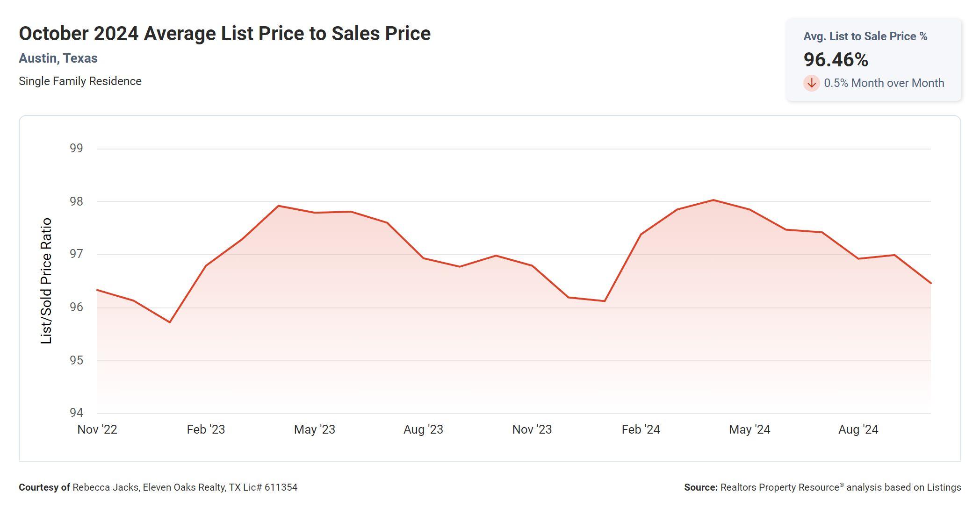Click the chart title October 2024 Average List Price
This screenshot has width=980, height=514.
[224, 34]
